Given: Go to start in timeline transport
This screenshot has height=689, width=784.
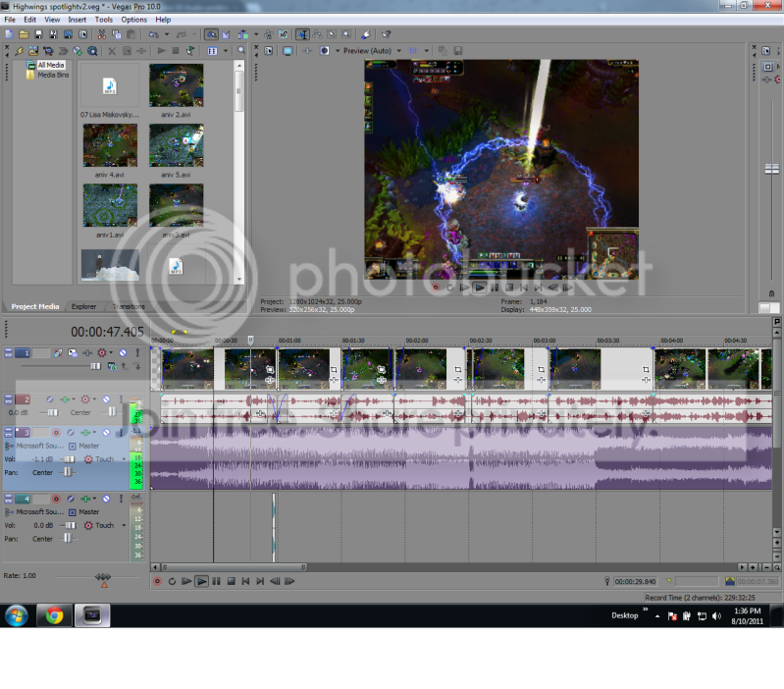Looking at the screenshot, I should coord(245,581).
